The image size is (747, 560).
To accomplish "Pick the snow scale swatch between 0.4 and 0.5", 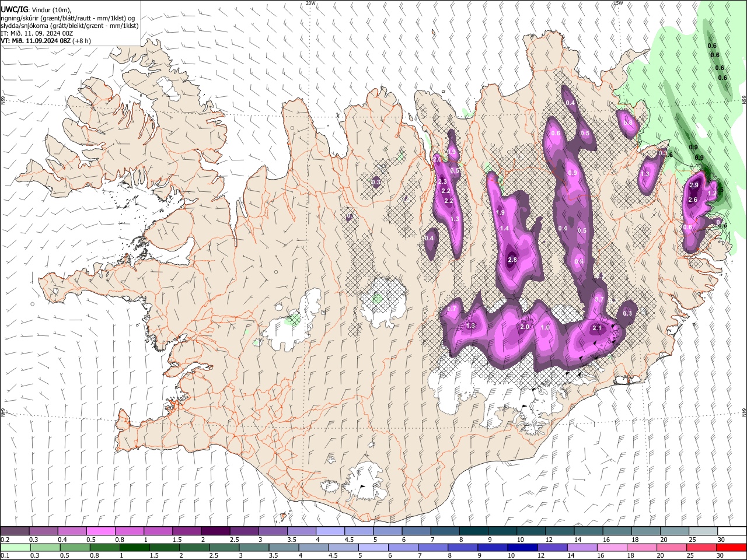I will point(72,531).
